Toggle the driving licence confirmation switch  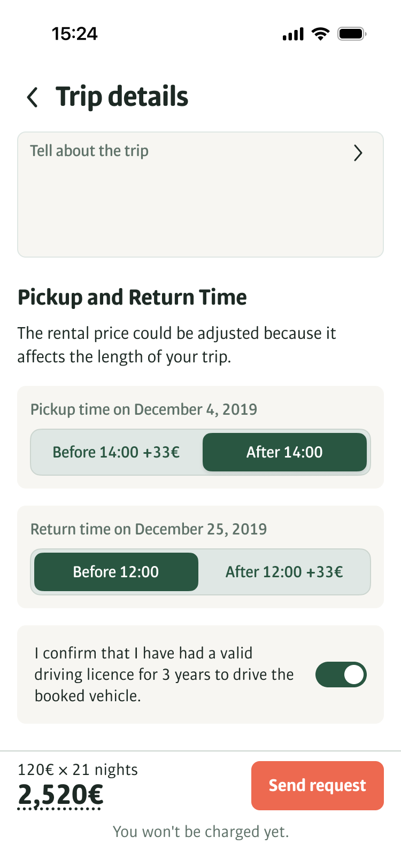pyautogui.click(x=341, y=675)
